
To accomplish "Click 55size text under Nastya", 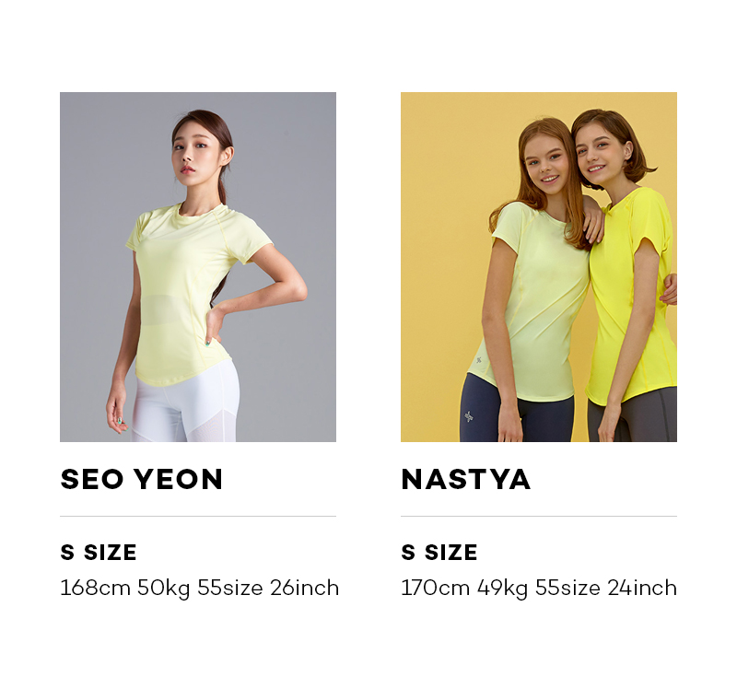I will coord(567,588).
